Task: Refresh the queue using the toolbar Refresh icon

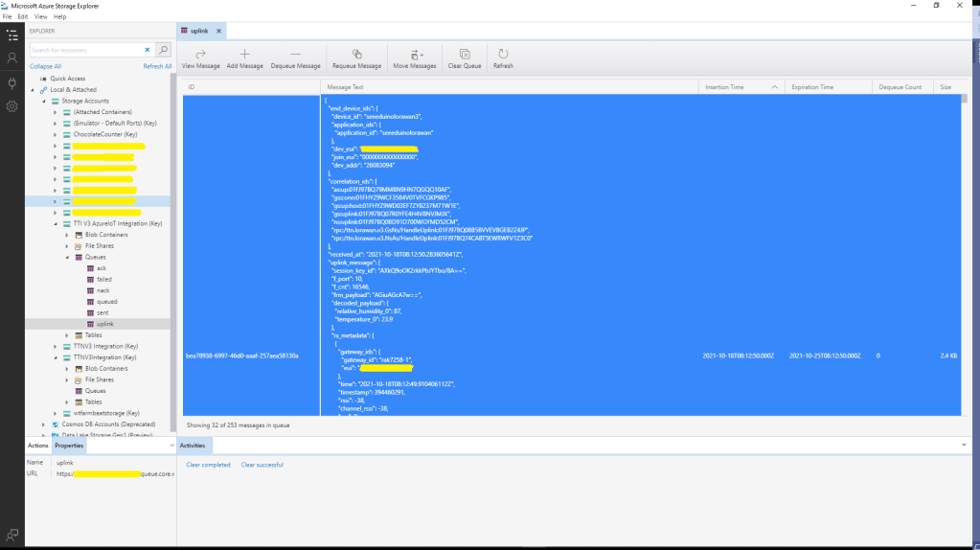Action: point(503,56)
